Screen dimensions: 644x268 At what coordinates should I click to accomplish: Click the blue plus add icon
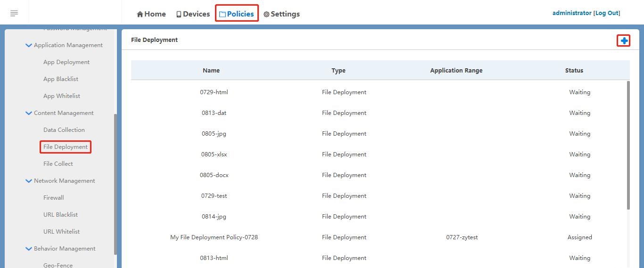(x=624, y=41)
